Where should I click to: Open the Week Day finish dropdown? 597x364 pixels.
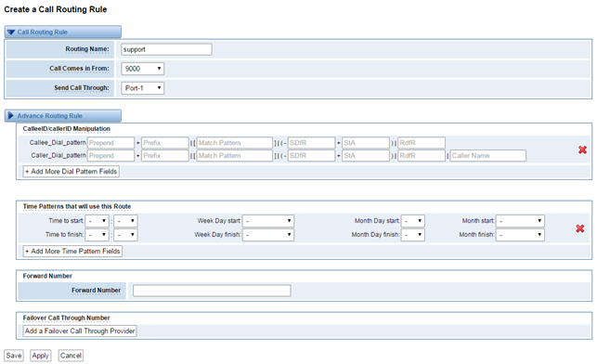click(268, 235)
